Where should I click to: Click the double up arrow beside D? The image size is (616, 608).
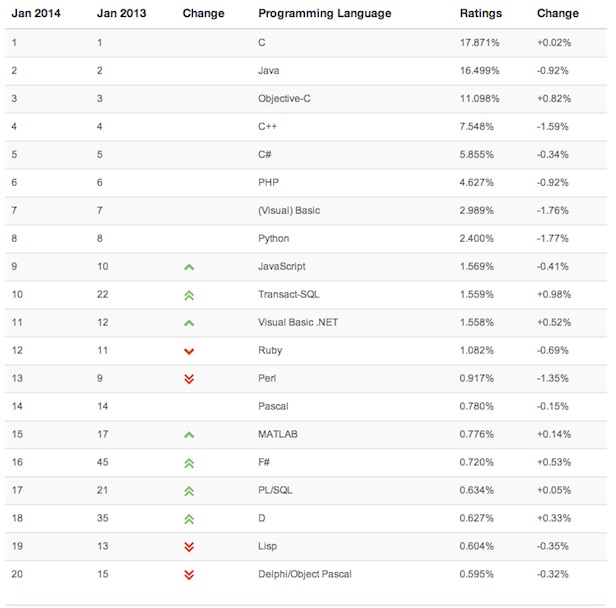(189, 519)
